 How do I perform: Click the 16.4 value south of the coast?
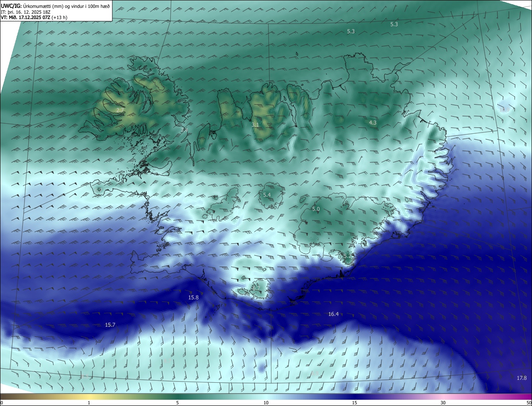click(333, 314)
